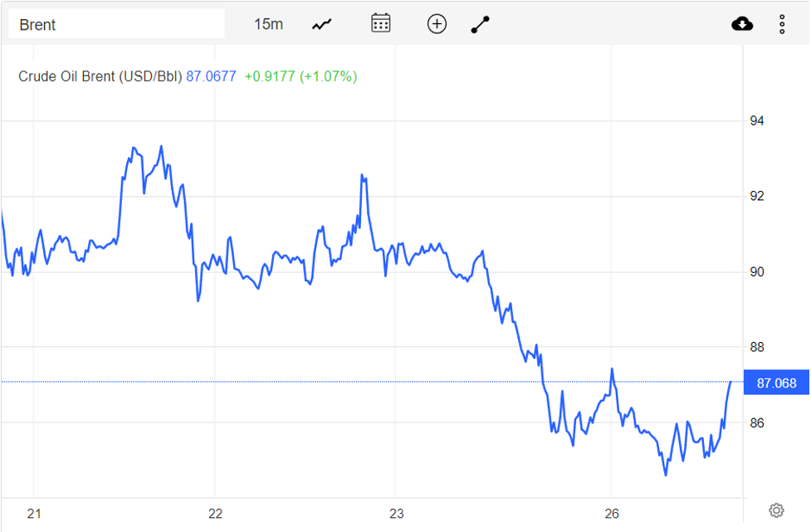811x532 pixels.
Task: Click date label 23 on time axis
Action: tap(396, 514)
